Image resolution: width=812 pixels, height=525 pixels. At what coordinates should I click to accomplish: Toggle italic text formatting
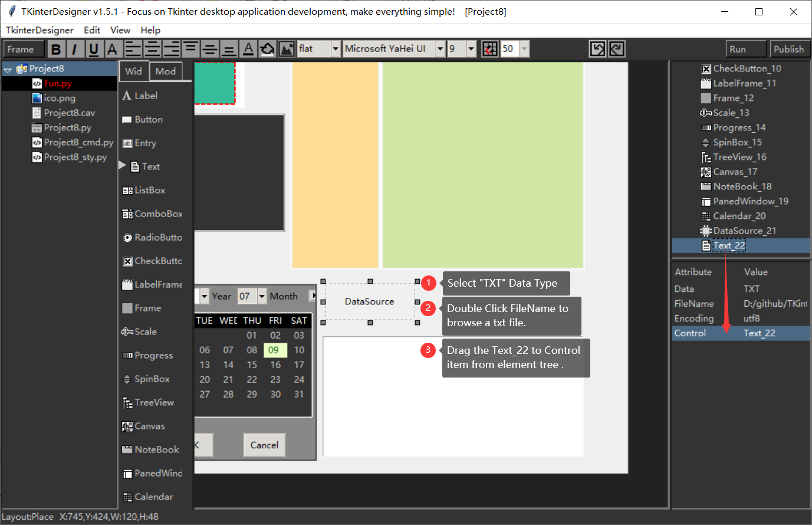click(x=74, y=49)
